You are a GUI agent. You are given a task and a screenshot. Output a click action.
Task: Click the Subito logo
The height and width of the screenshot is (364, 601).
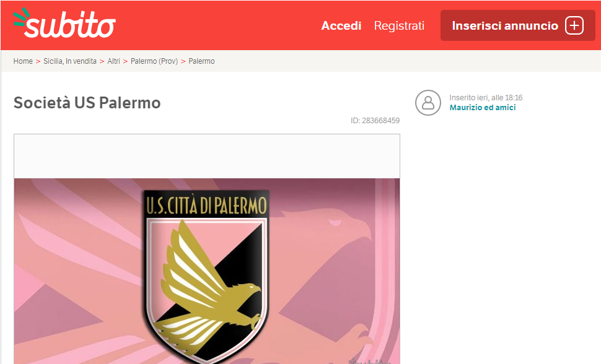click(x=64, y=23)
